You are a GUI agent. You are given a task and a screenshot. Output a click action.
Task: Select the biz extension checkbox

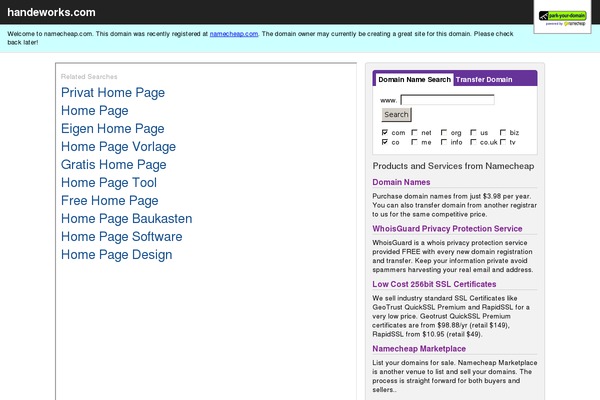pyautogui.click(x=503, y=132)
